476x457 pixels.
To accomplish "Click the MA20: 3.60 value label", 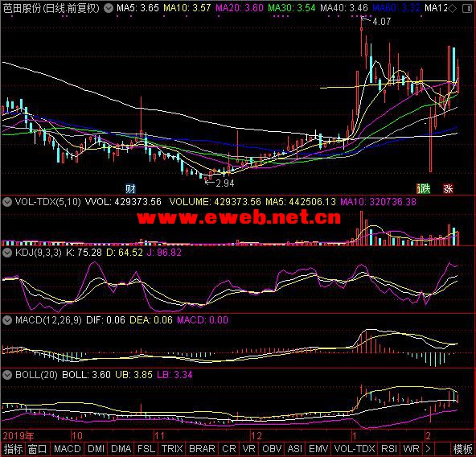I will pyautogui.click(x=240, y=8).
